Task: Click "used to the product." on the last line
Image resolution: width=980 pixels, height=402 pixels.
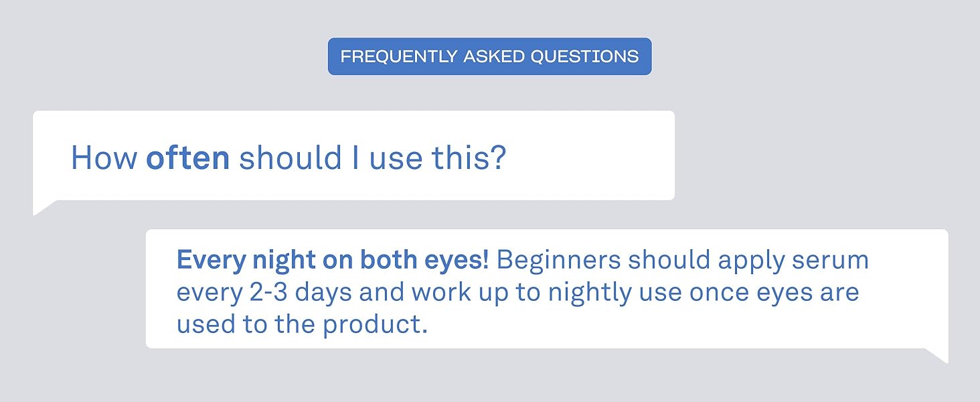Action: click(302, 324)
